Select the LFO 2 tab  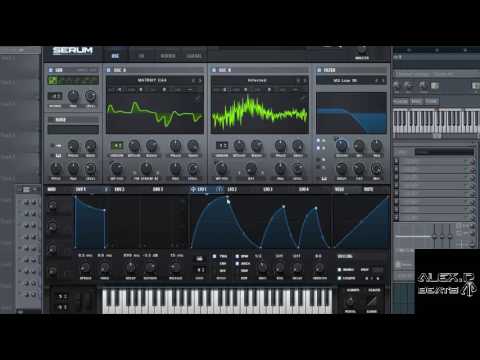coord(232,189)
